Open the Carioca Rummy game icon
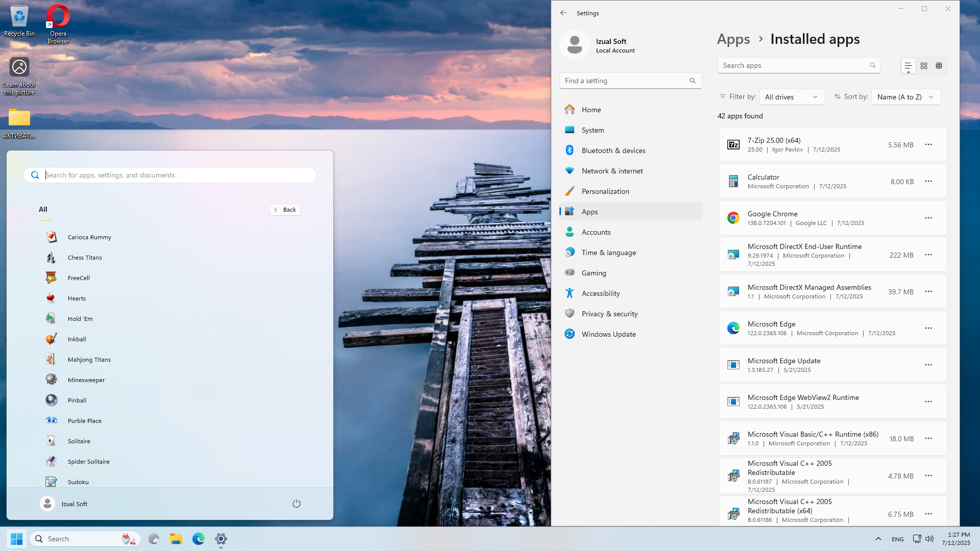The height and width of the screenshot is (551, 980). [51, 237]
